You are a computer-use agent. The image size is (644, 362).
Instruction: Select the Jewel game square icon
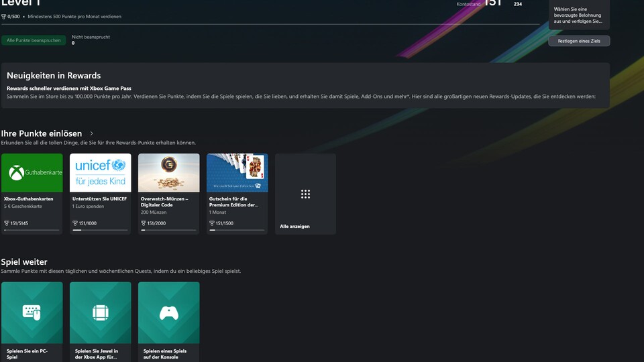coord(100,312)
